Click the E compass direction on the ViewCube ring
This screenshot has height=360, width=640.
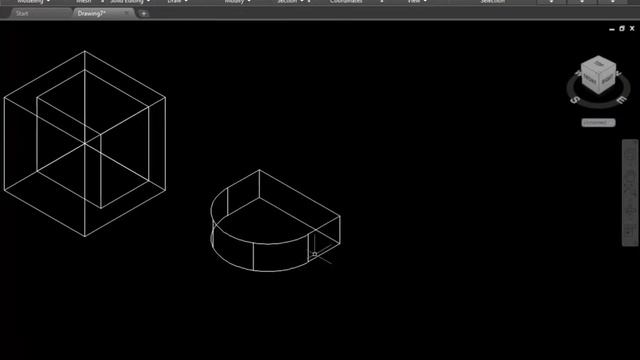click(622, 100)
